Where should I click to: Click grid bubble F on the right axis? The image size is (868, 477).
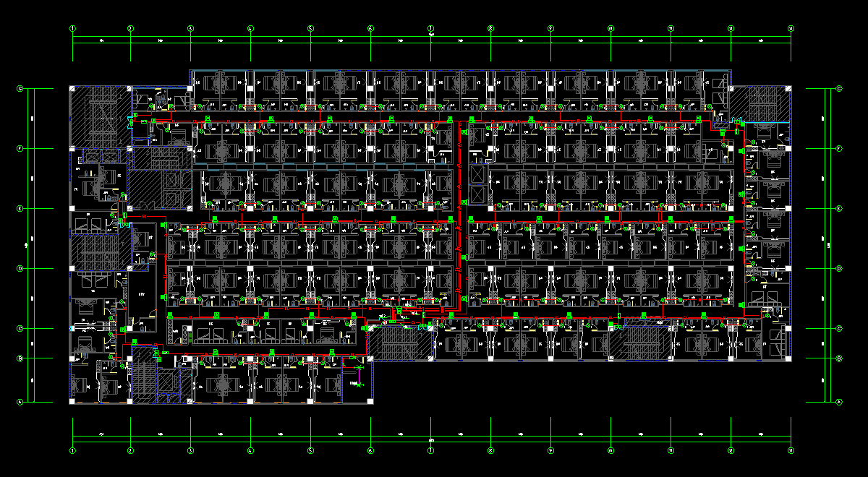pos(839,149)
